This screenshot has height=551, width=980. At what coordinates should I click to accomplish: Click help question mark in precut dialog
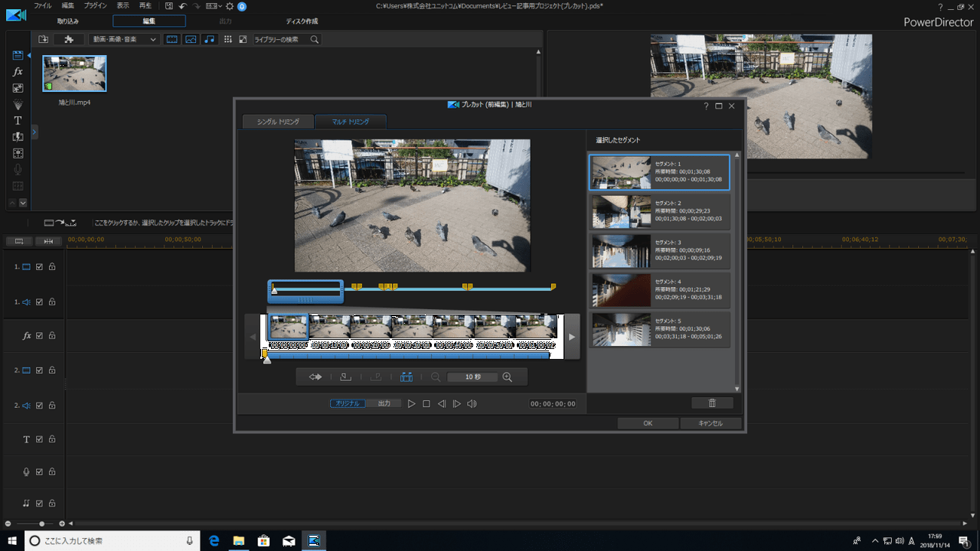(x=706, y=106)
